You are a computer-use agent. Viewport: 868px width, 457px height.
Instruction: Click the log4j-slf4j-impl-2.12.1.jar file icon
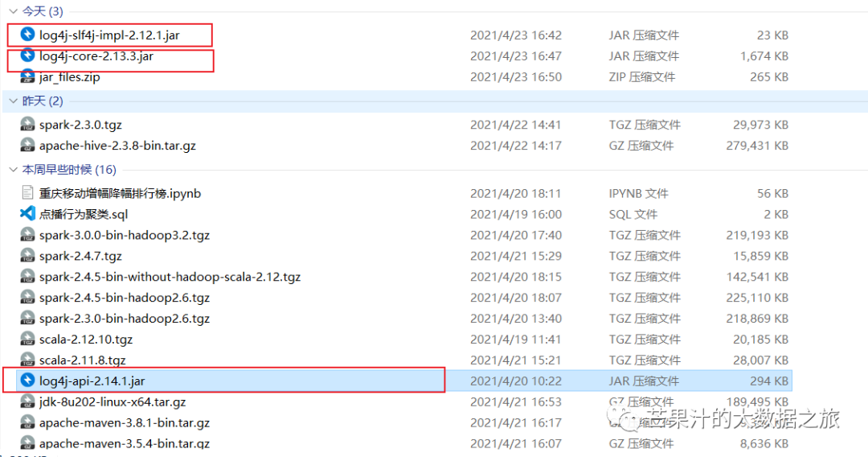(x=27, y=35)
